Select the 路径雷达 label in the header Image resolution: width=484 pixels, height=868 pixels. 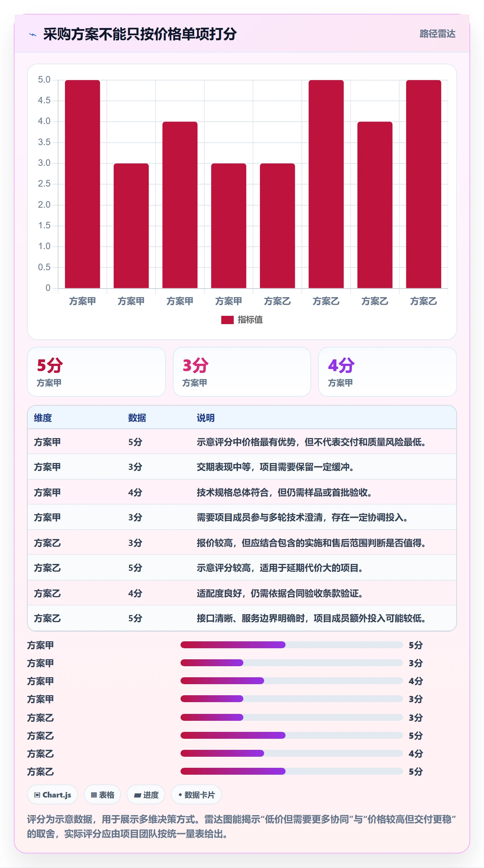437,34
